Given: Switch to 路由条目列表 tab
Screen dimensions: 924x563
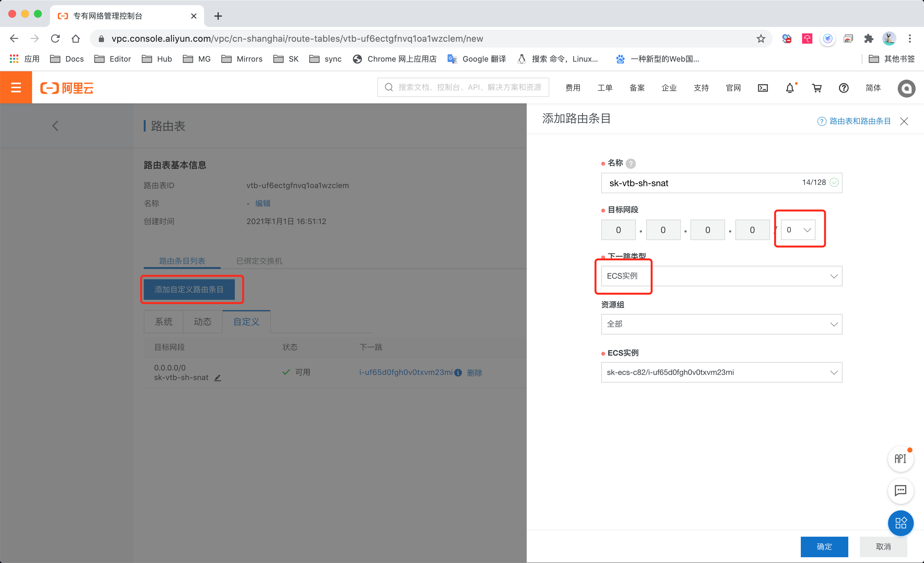Looking at the screenshot, I should 182,261.
